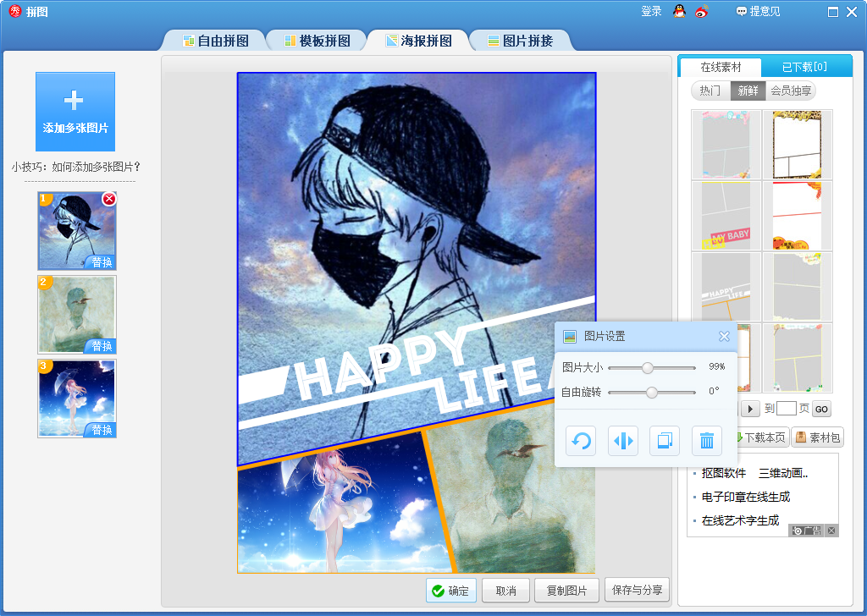
Task: Click the Weibo login icon
Action: [x=701, y=12]
